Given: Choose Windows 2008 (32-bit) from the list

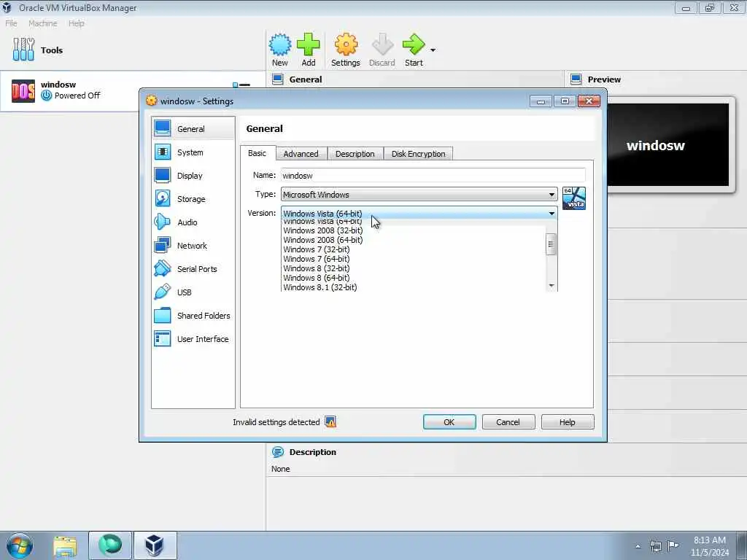Looking at the screenshot, I should click(414, 230).
